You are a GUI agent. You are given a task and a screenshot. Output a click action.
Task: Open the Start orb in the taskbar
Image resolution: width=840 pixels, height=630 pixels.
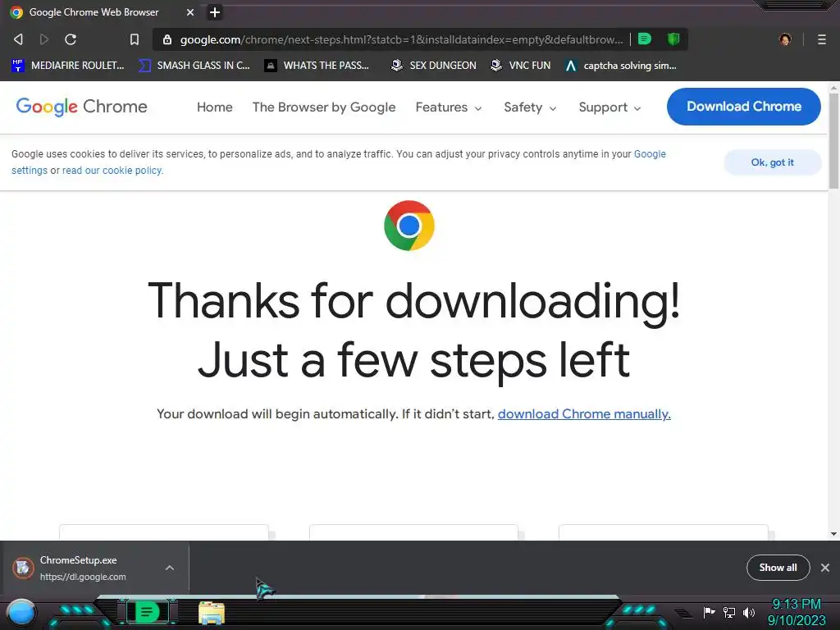[x=21, y=614]
